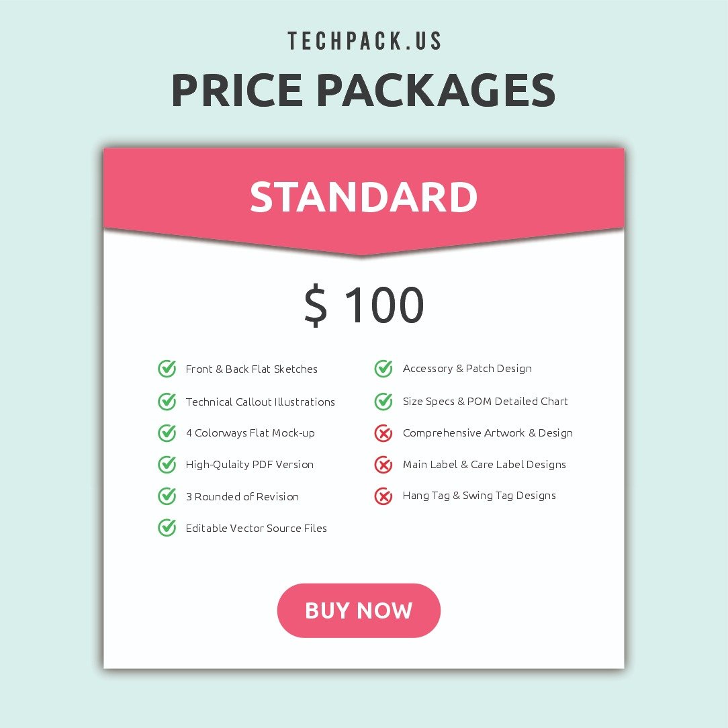
Task: Click check icon for Accessory & Patch Design
Action: tap(383, 369)
